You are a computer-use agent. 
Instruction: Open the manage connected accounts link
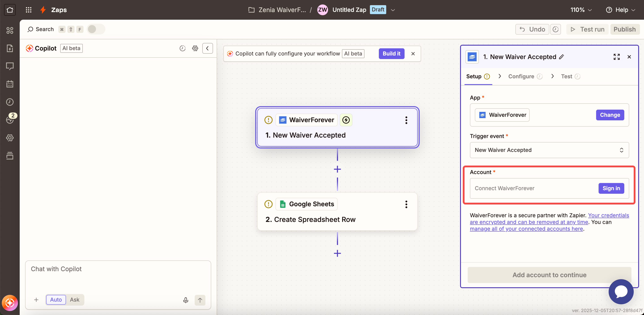[526, 229]
